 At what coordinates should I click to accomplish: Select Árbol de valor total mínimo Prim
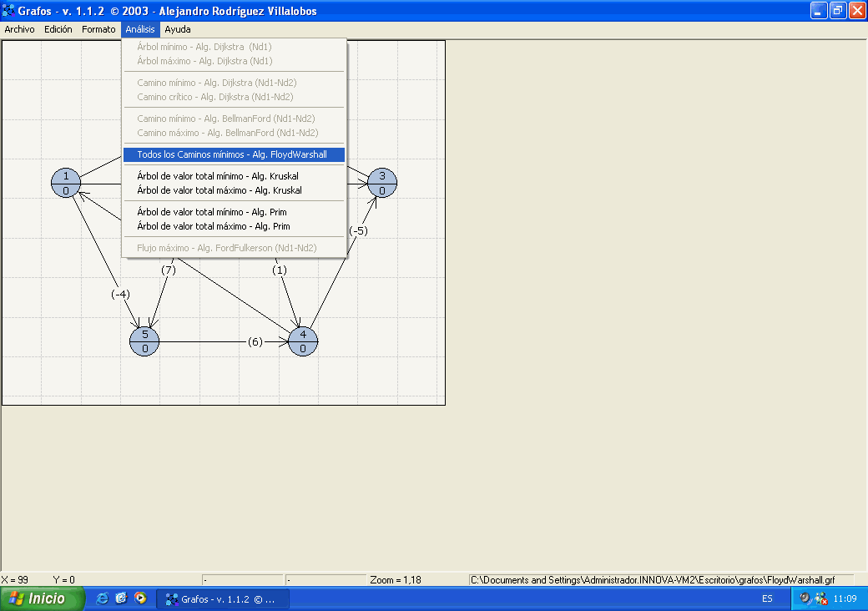click(212, 212)
